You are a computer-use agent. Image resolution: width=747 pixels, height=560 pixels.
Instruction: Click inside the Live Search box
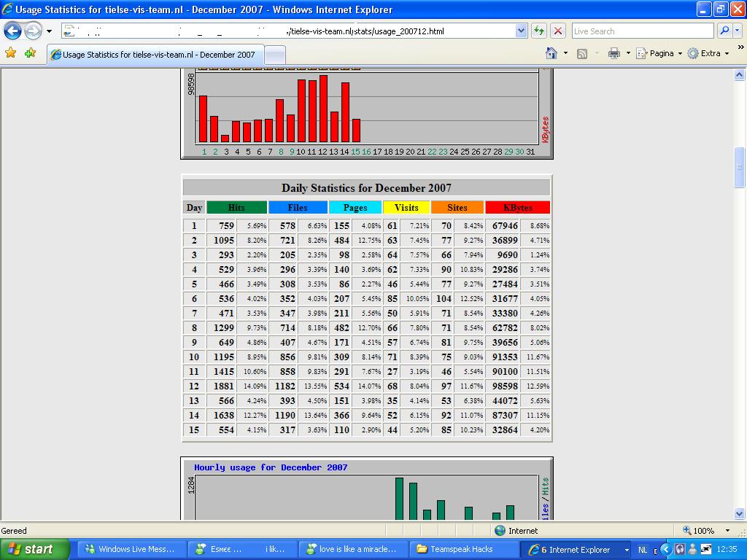[x=643, y=31]
